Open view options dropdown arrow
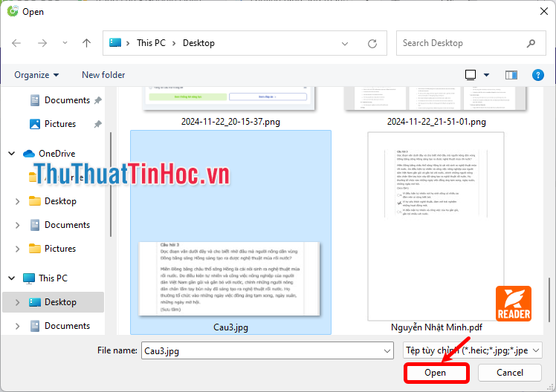This screenshot has width=556, height=392. point(486,75)
